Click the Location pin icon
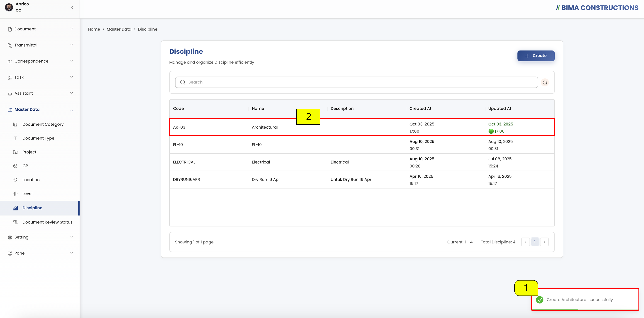Screen dimensions: 644x318 tap(15, 180)
